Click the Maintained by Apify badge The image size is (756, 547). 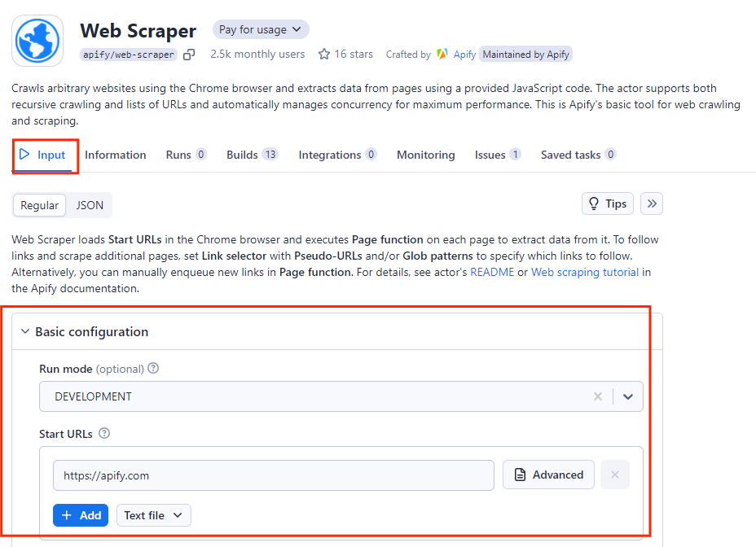point(526,55)
